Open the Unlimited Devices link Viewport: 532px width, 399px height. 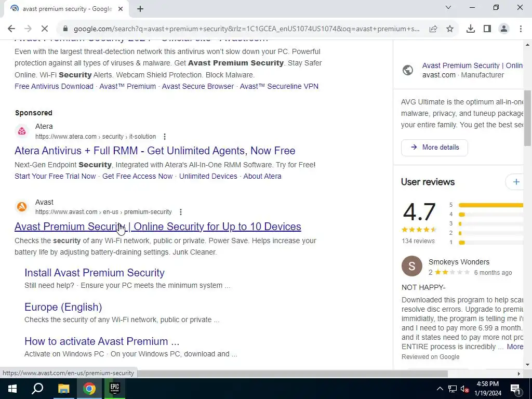point(208,177)
